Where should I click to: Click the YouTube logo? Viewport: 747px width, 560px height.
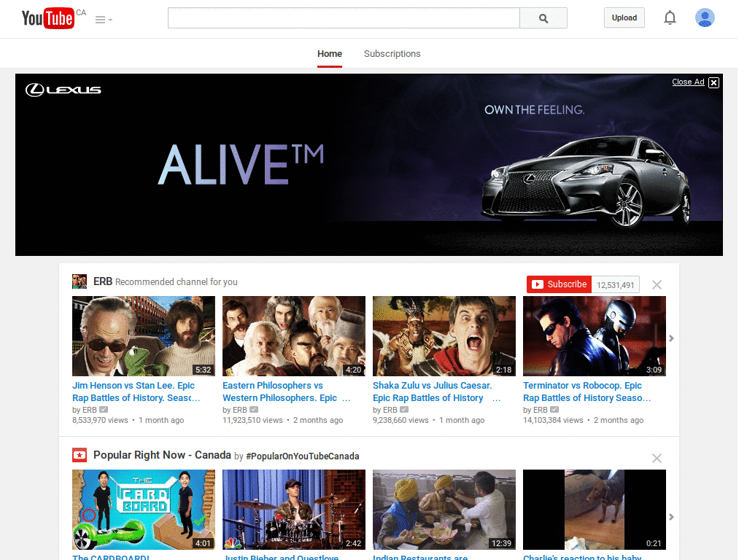(x=47, y=18)
